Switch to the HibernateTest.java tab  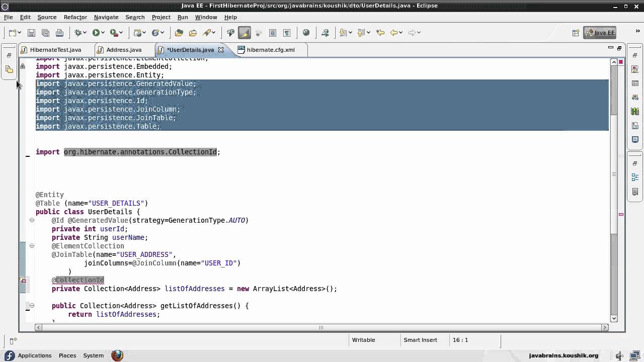coord(55,50)
